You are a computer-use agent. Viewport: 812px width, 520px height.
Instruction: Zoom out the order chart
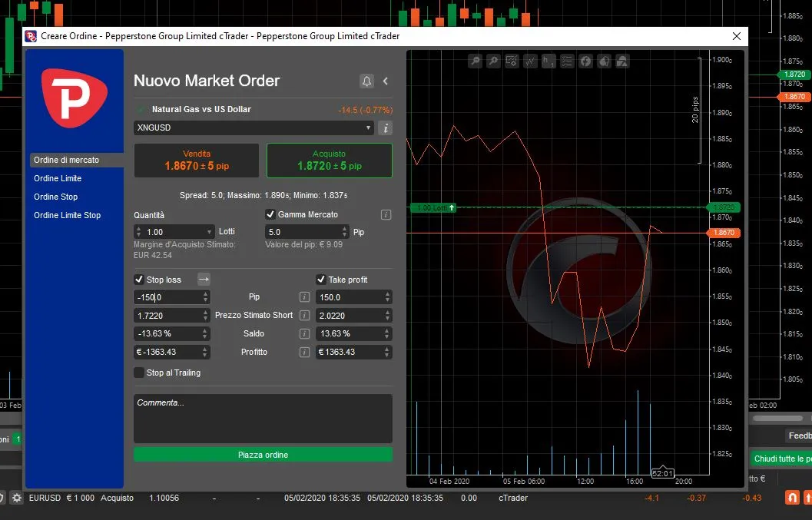(x=475, y=61)
